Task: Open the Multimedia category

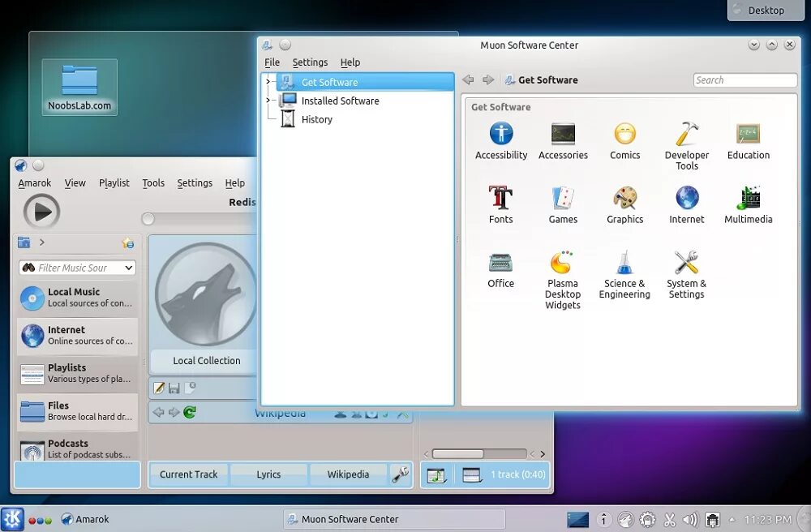Action: (748, 205)
